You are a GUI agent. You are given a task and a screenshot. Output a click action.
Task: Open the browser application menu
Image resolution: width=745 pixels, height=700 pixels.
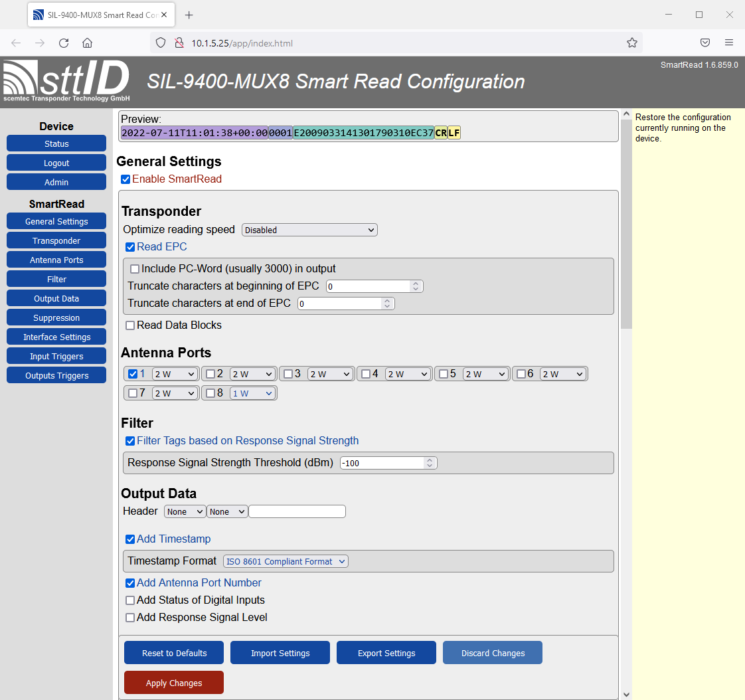point(729,43)
